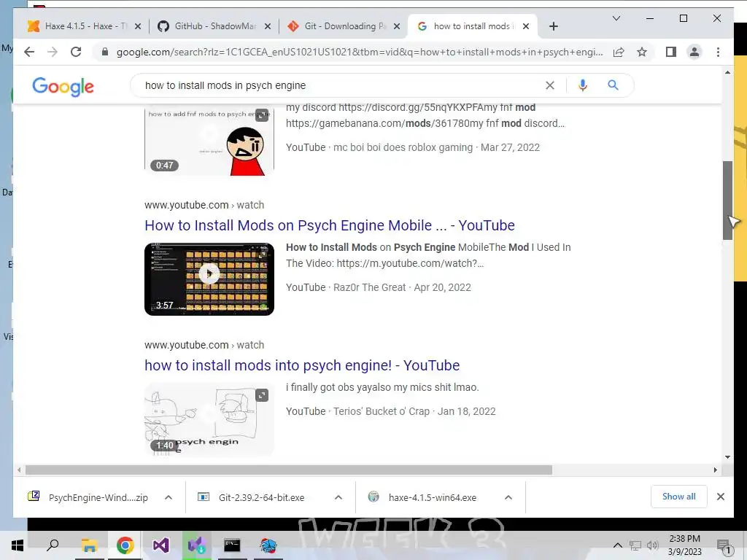Screen dimensions: 747x560
Task: Launch downloaded haxe-4.1.5-win64.exe
Action: [424, 497]
